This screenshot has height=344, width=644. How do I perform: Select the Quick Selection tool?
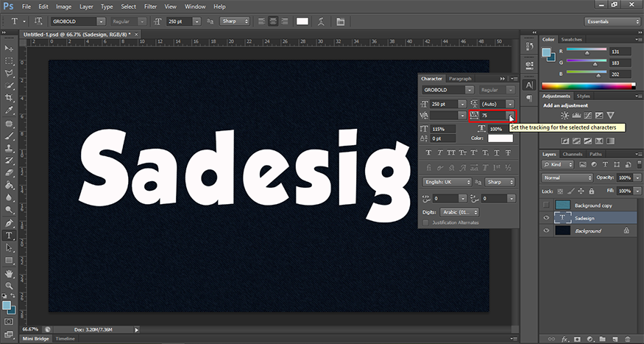9,85
